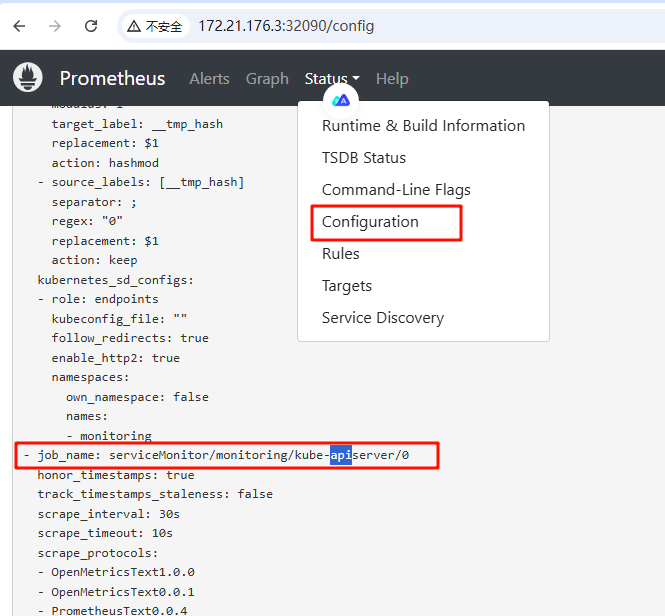Click the '- PrometheusText0.0.4' line

(x=112, y=611)
